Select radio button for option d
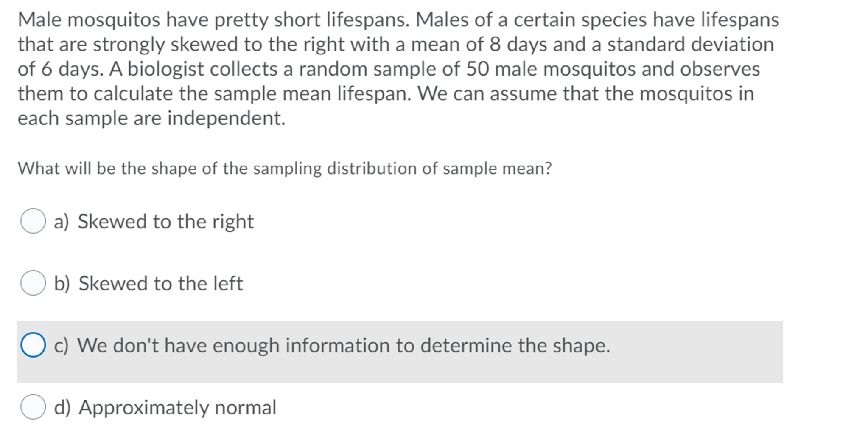The height and width of the screenshot is (434, 868). (33, 408)
